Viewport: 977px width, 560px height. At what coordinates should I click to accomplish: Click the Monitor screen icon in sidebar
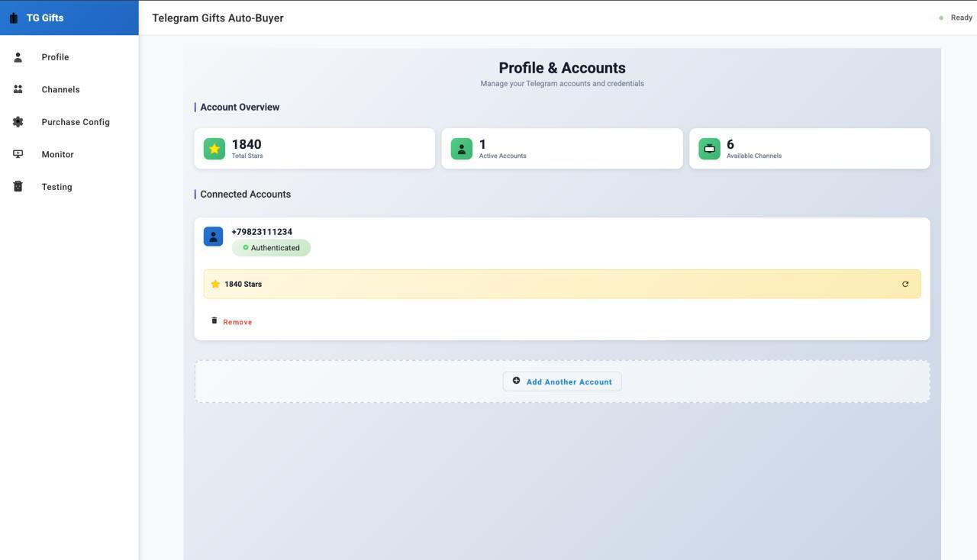point(18,154)
